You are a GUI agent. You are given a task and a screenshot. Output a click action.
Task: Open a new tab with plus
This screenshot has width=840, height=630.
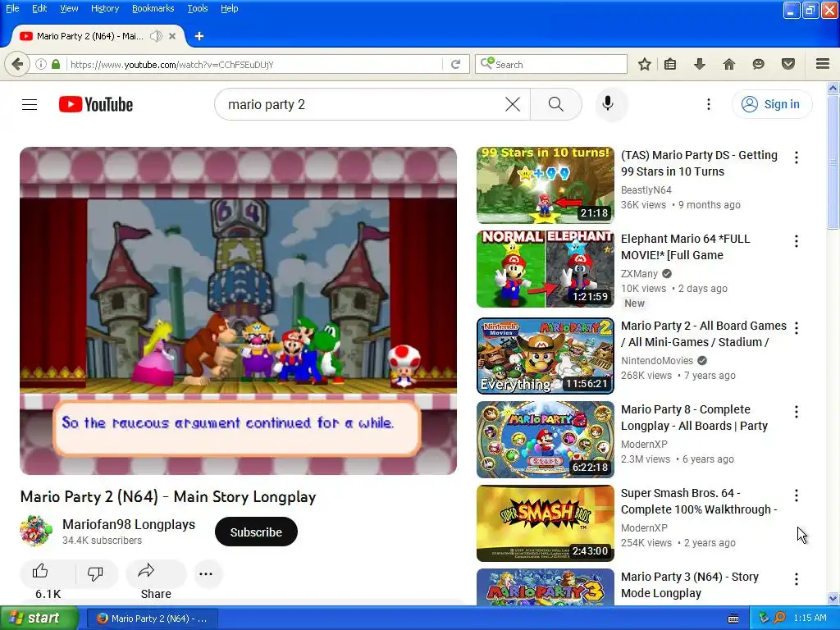tap(199, 36)
